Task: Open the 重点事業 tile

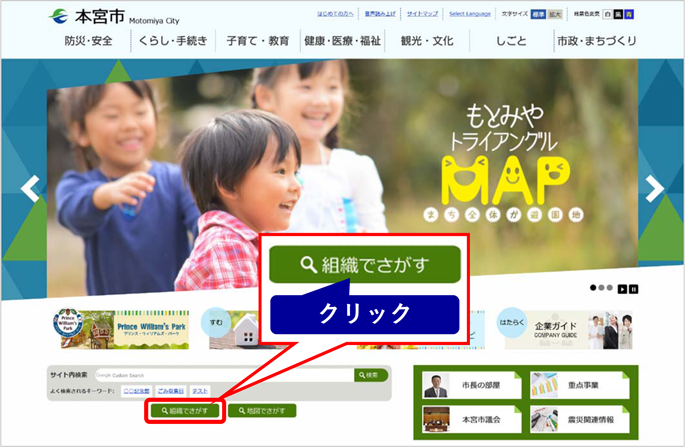Action: pyautogui.click(x=579, y=385)
